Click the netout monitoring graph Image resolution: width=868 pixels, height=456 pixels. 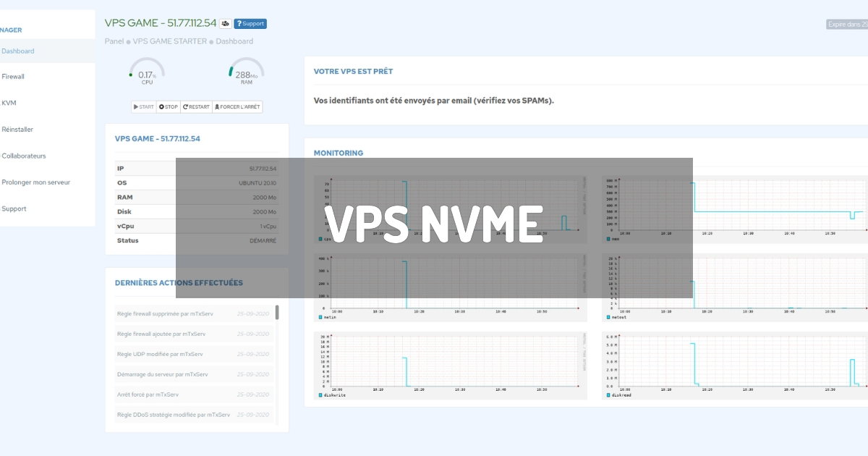click(735, 287)
